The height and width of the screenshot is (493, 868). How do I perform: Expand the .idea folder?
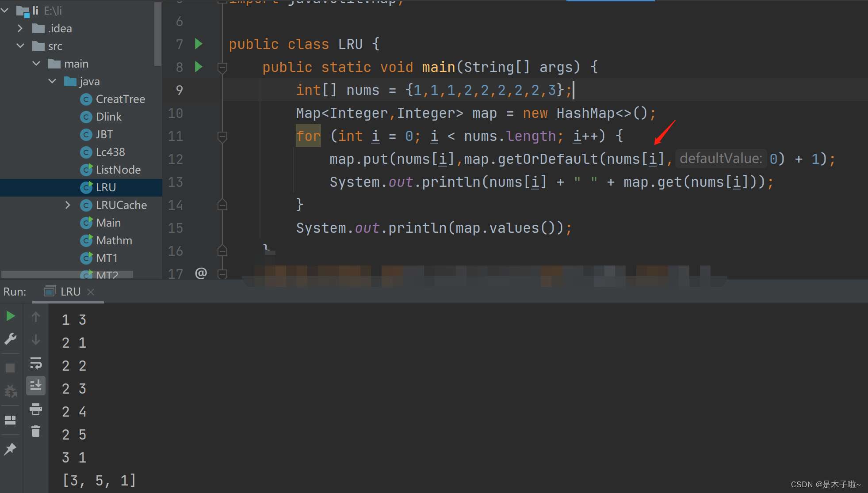point(20,28)
